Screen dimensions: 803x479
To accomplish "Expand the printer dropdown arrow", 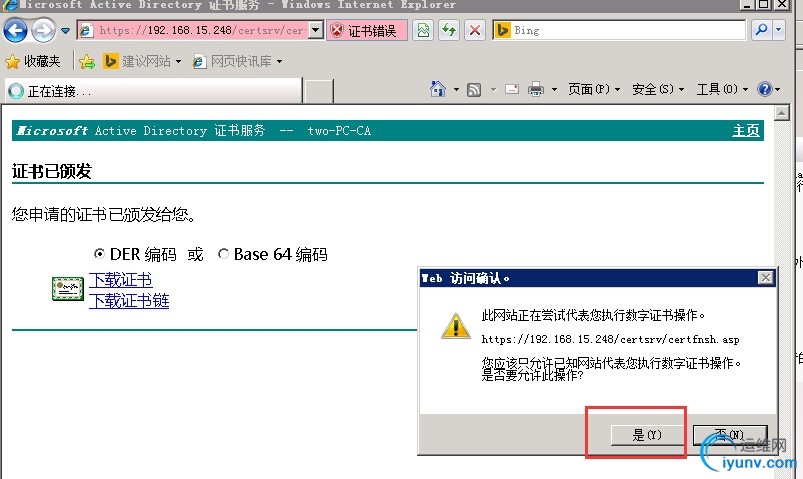I will pyautogui.click(x=554, y=90).
